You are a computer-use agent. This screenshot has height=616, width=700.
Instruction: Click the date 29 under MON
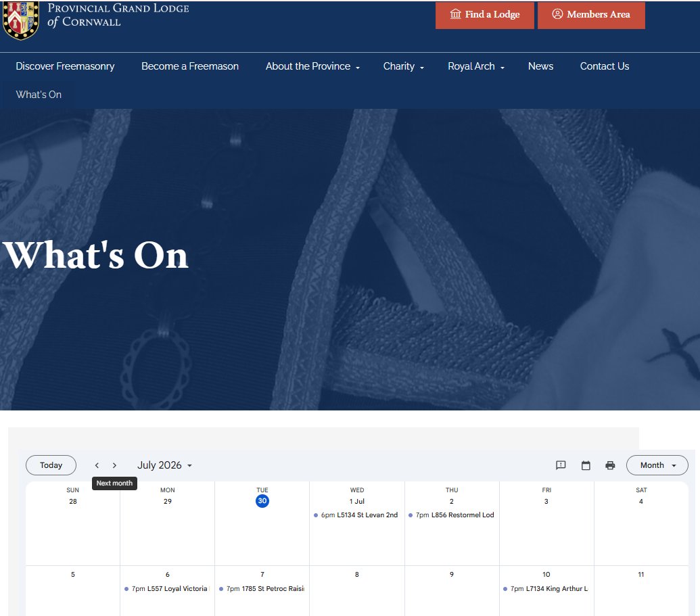point(168,501)
